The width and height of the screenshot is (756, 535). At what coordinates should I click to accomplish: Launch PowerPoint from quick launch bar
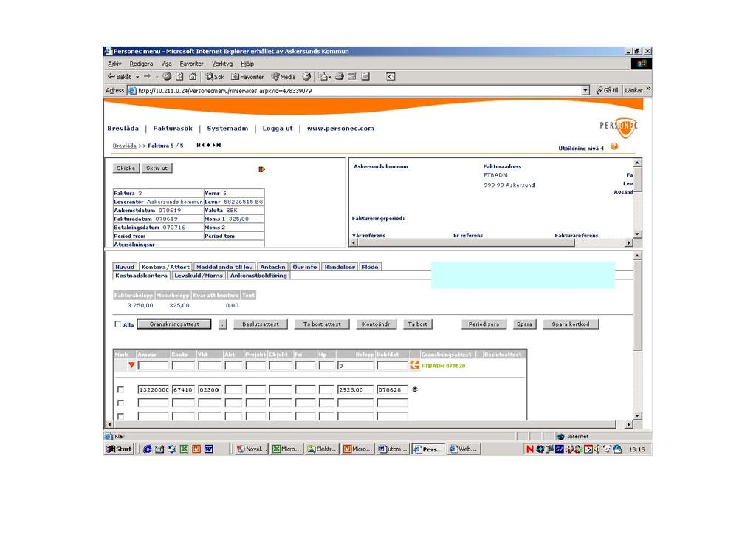coord(196,449)
